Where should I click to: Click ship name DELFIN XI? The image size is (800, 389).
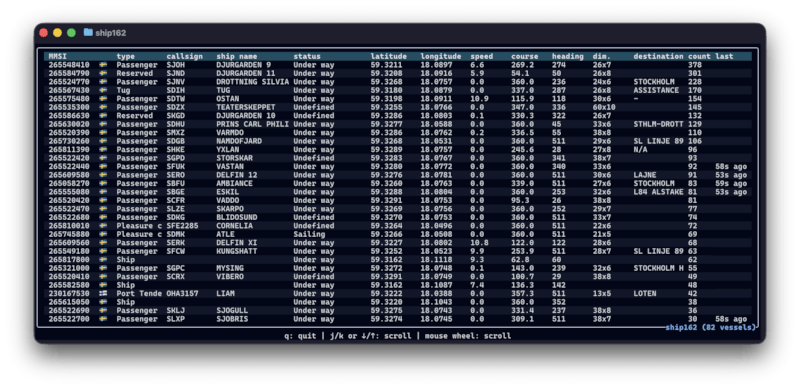236,242
